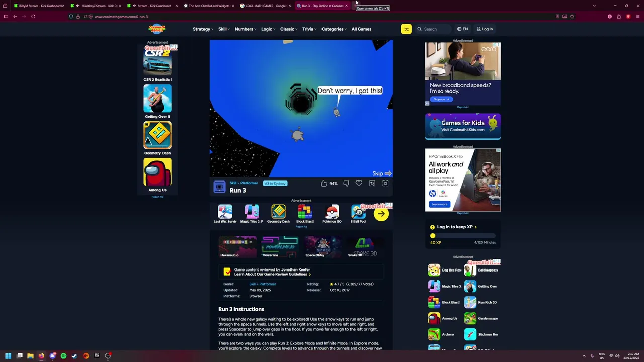Switch to the HilalKheyii Stream Kick tab
Viewport: 644px width, 362px height.
96,6
